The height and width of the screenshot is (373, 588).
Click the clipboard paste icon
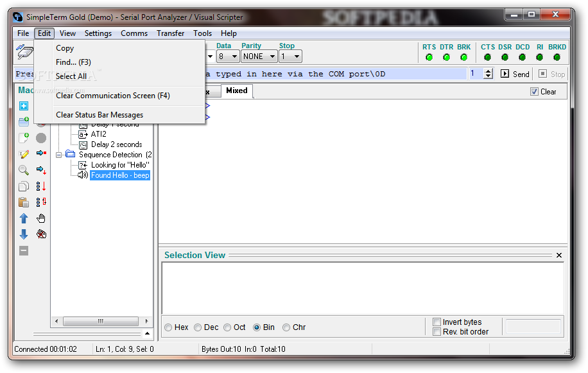coord(24,202)
